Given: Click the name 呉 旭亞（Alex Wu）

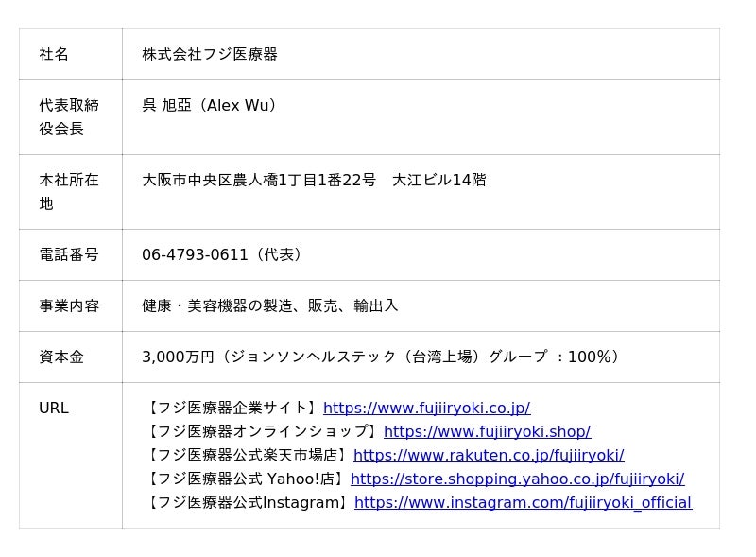Looking at the screenshot, I should (210, 106).
